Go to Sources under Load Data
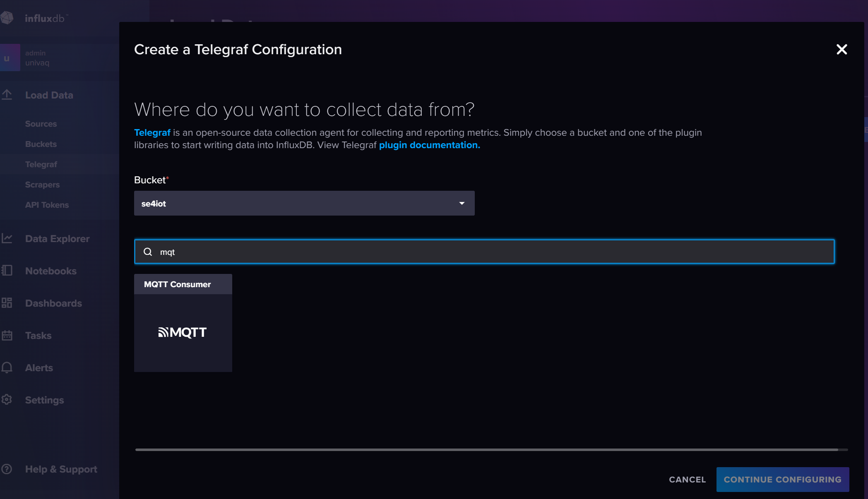This screenshot has width=868, height=499. click(41, 124)
